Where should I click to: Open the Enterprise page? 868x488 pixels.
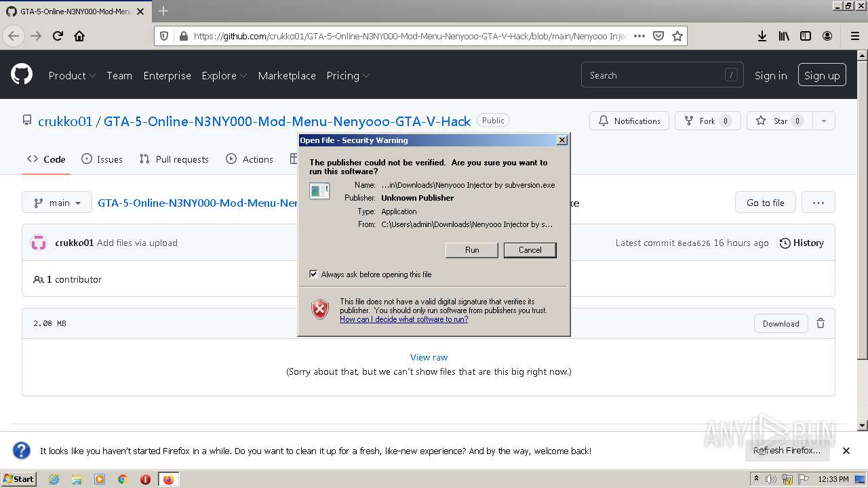(167, 75)
